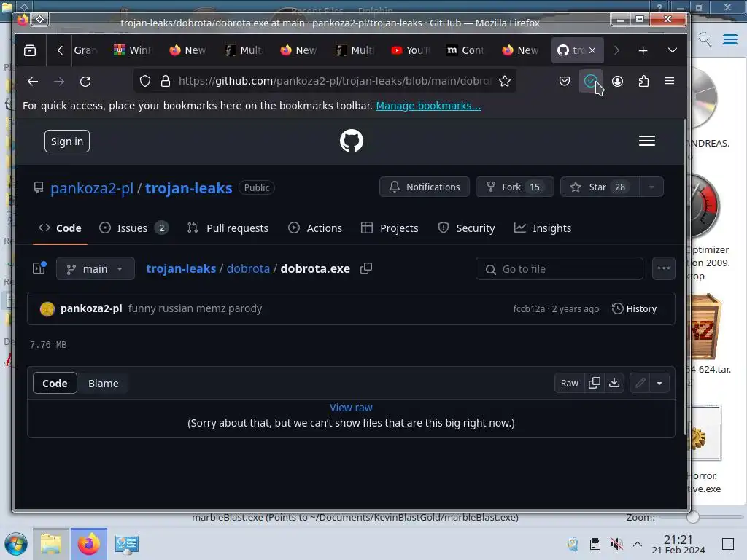Toggle muted volume icon in system tray
The height and width of the screenshot is (560, 747).
(616, 544)
